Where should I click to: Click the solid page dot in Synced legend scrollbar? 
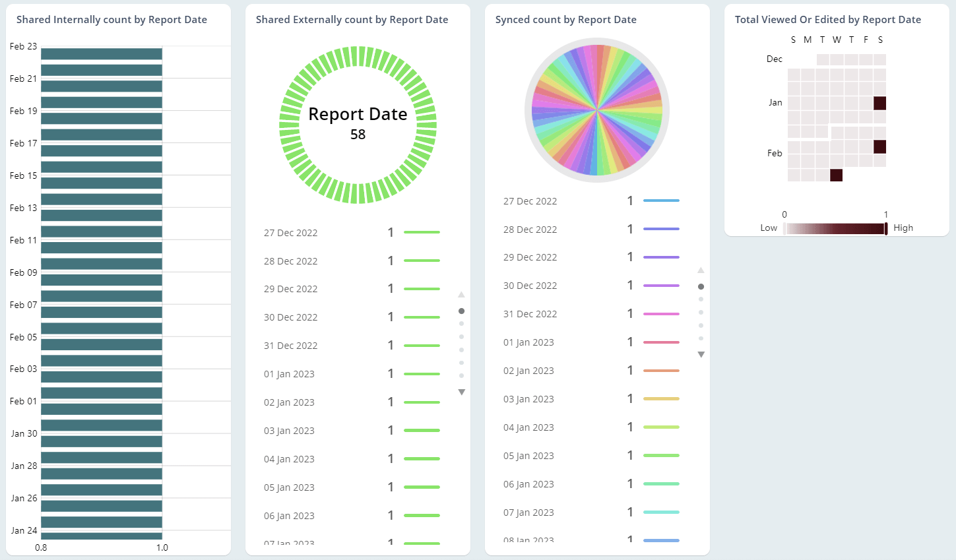[x=701, y=286]
